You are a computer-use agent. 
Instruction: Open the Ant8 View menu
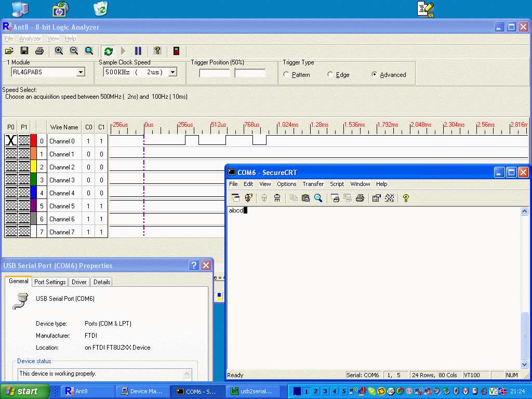point(53,38)
